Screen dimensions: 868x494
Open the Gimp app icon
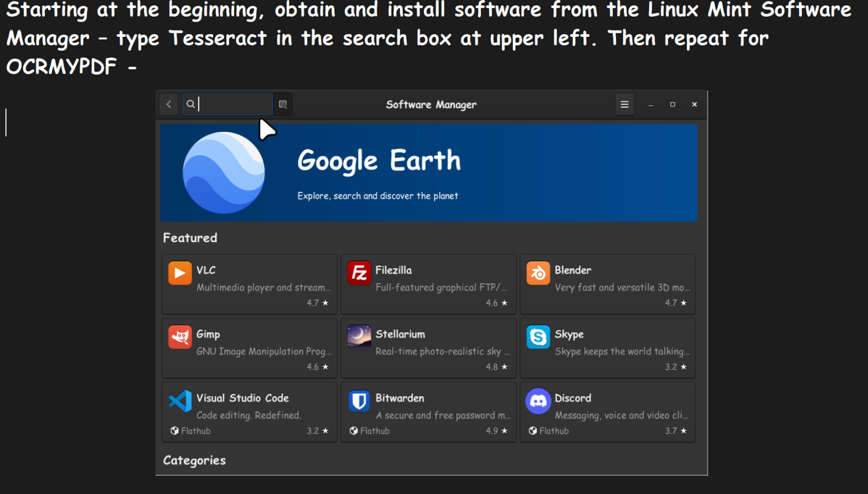[x=180, y=337]
